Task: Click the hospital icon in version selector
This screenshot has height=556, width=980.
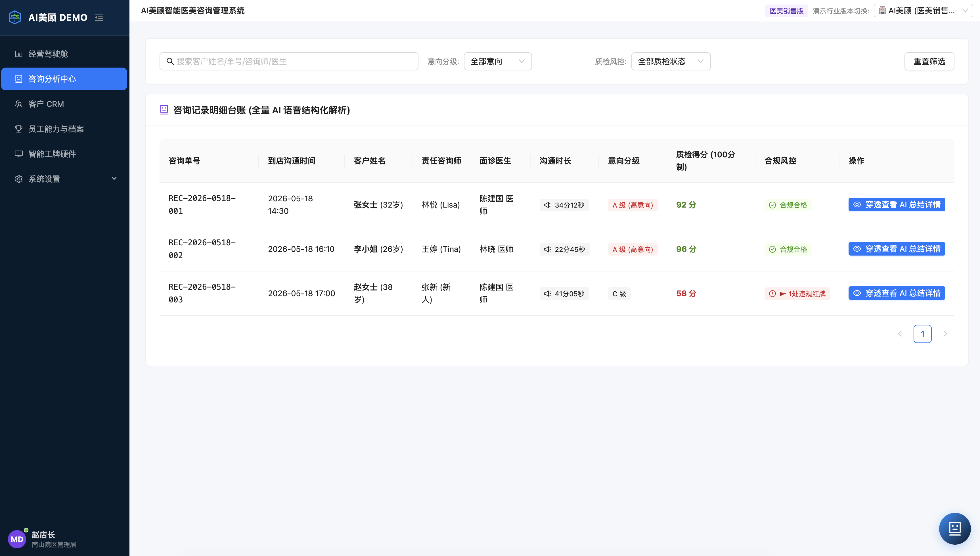Action: (882, 10)
